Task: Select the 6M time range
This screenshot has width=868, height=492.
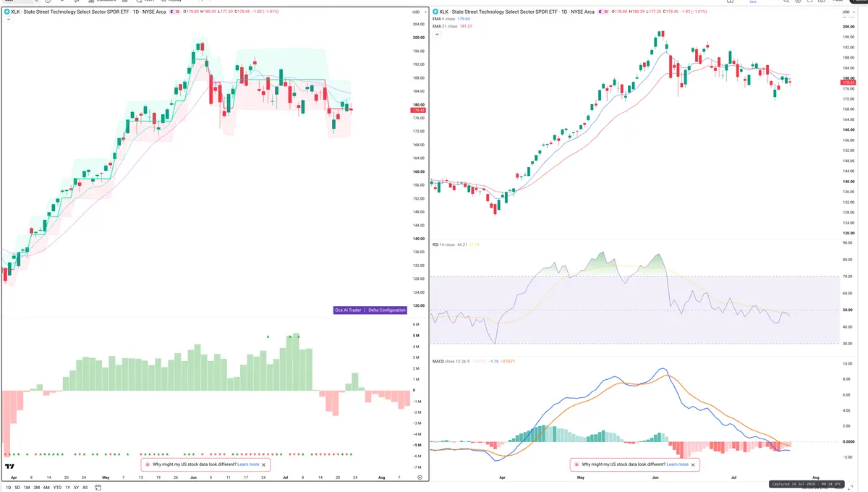Action: [x=46, y=488]
